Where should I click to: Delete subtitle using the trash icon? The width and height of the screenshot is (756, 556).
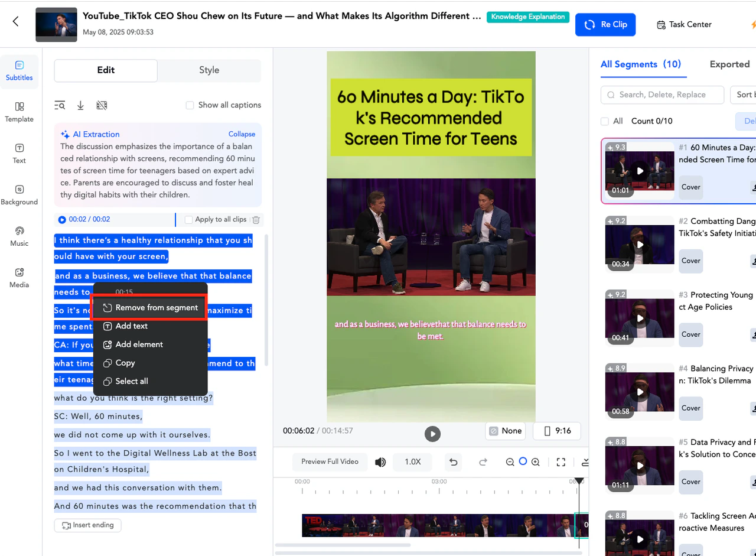[256, 220]
